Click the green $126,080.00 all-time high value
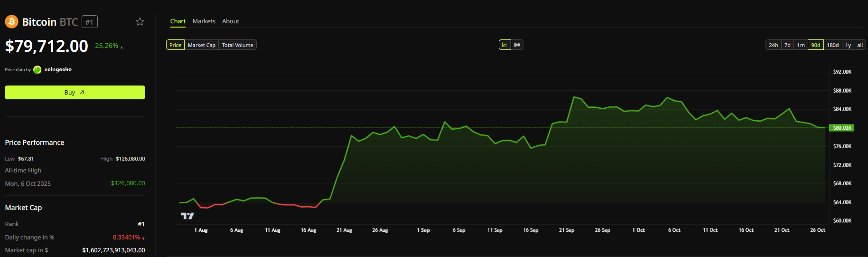This screenshot has height=257, width=868. [128, 183]
